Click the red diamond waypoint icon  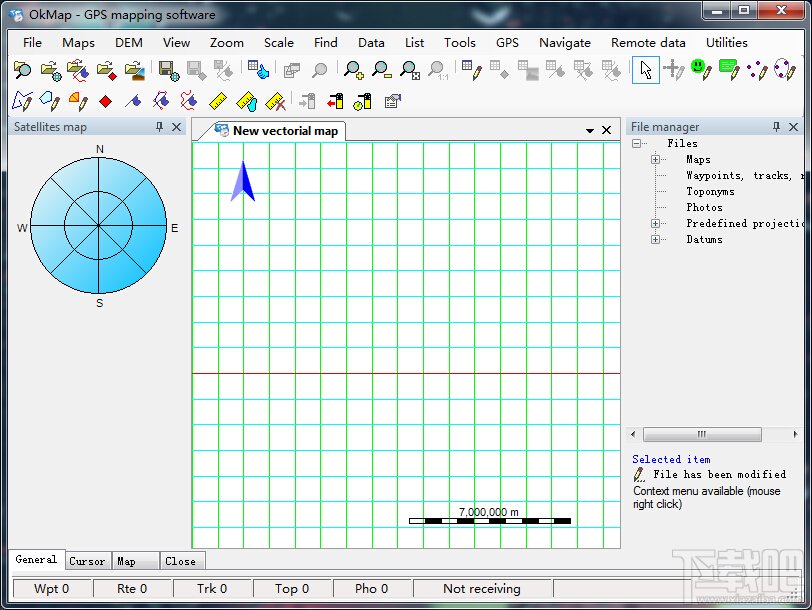pyautogui.click(x=105, y=101)
